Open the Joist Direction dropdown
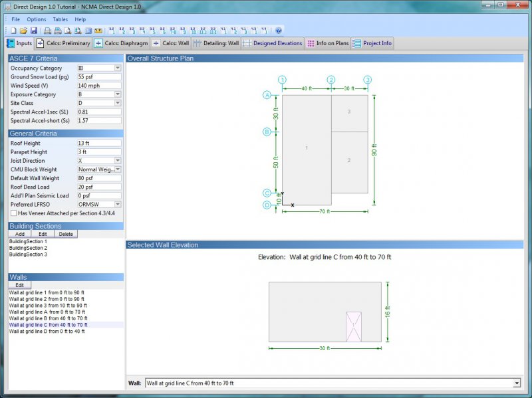The height and width of the screenshot is (398, 532). (x=118, y=161)
